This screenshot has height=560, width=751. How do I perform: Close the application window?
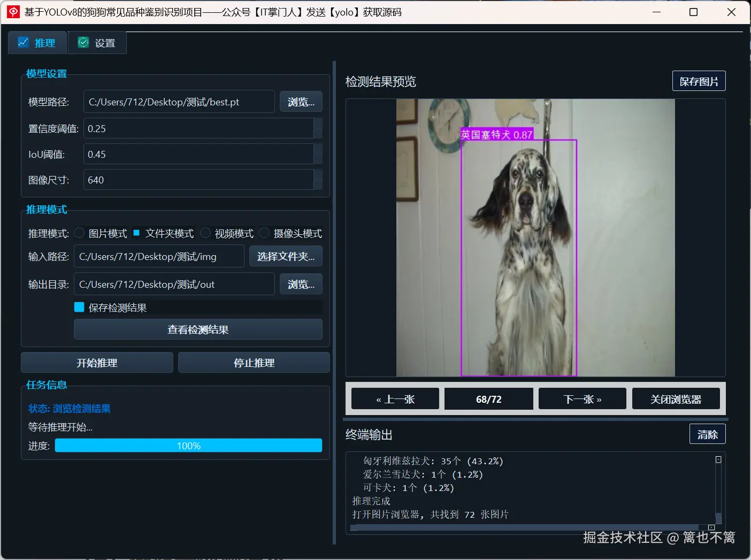[731, 12]
